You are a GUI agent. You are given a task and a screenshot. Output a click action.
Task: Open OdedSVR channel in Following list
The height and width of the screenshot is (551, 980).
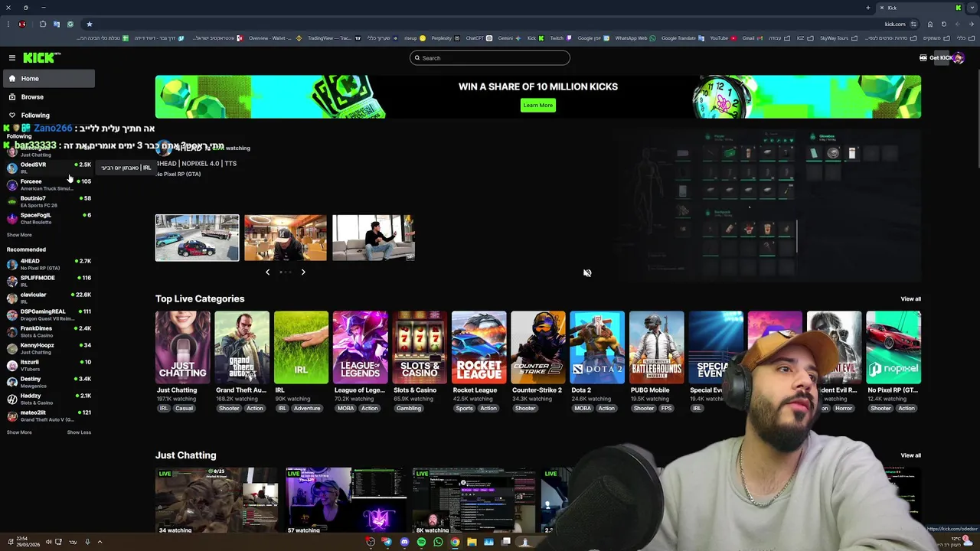click(x=48, y=168)
